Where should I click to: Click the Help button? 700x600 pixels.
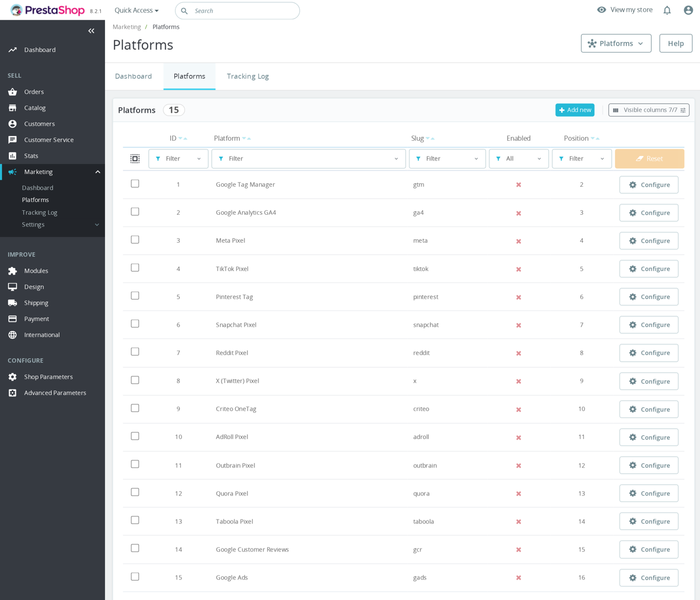pos(675,43)
